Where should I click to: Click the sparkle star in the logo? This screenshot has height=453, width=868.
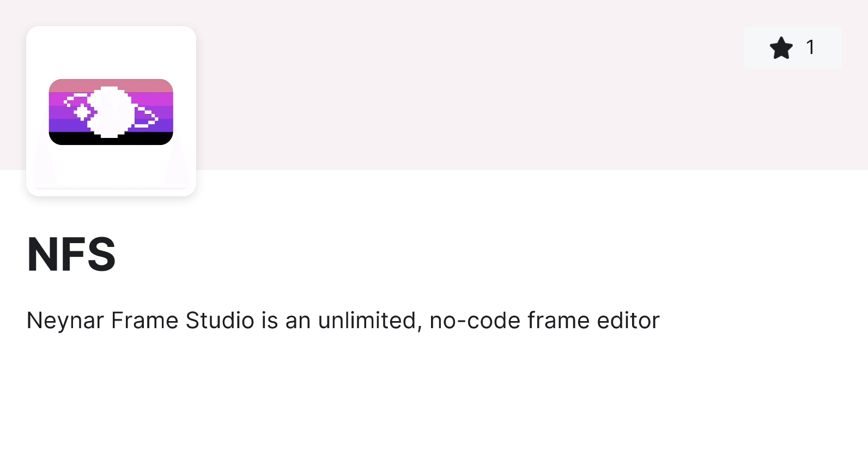(x=82, y=113)
